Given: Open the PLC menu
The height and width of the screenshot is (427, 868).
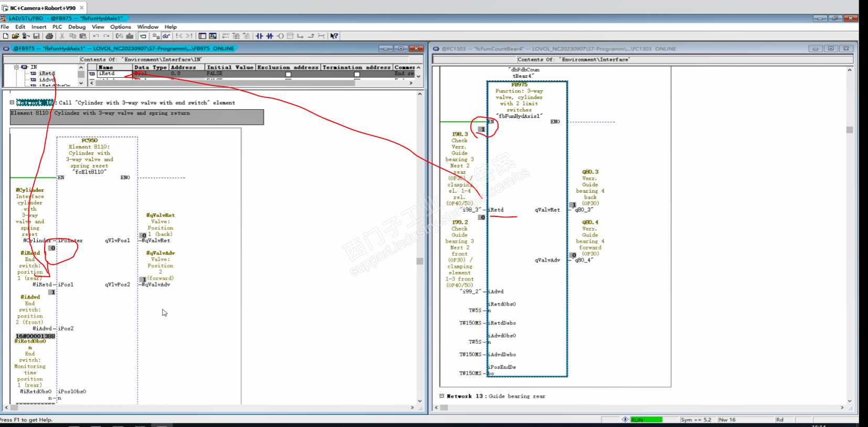Looking at the screenshot, I should point(57,27).
